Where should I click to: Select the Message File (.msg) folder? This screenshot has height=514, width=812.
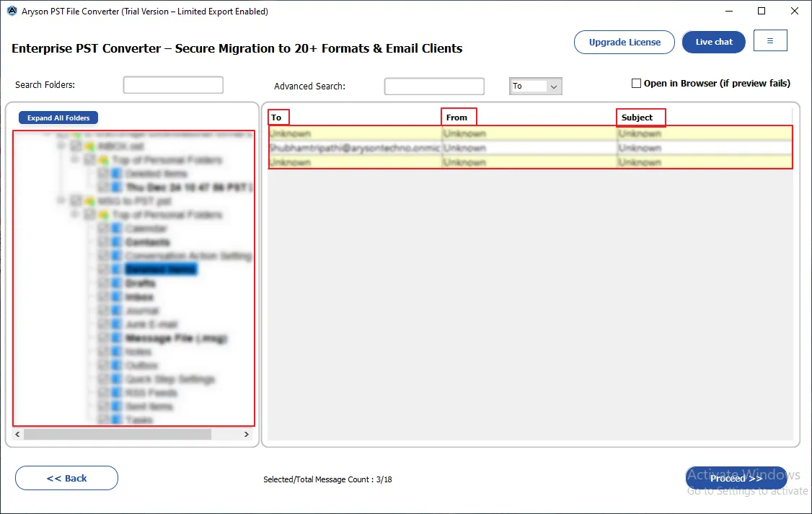pos(176,338)
